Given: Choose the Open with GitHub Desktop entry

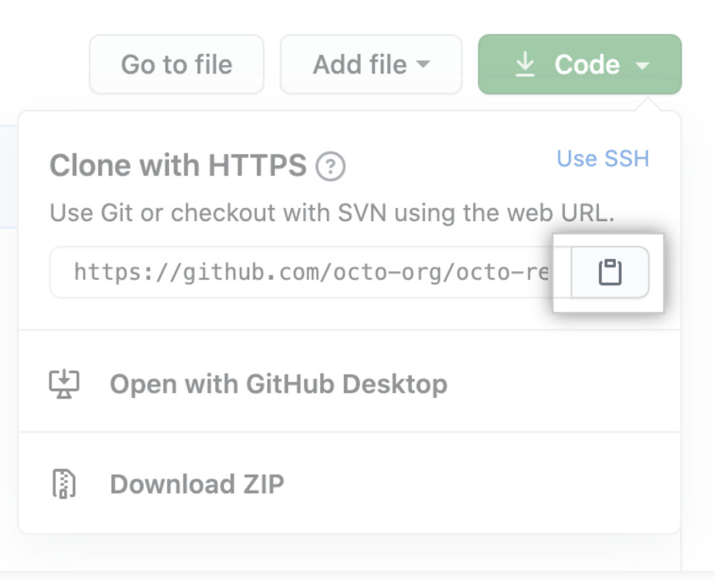Looking at the screenshot, I should coord(279,383).
